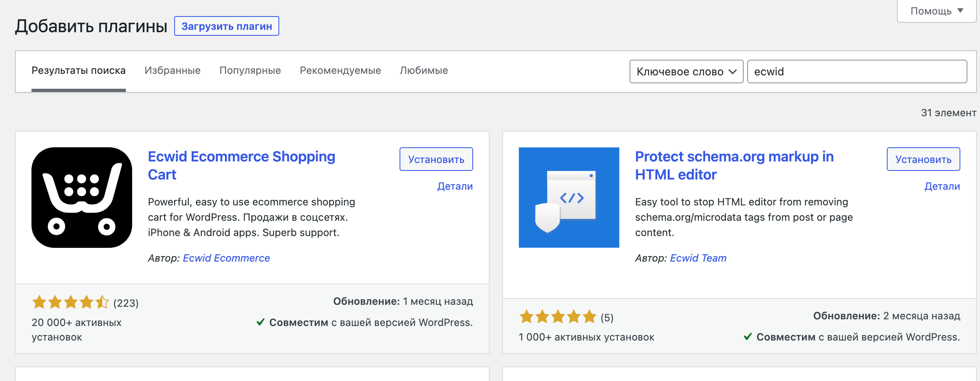
Task: Click the Добавить плагины page heading
Action: pyautogui.click(x=91, y=26)
